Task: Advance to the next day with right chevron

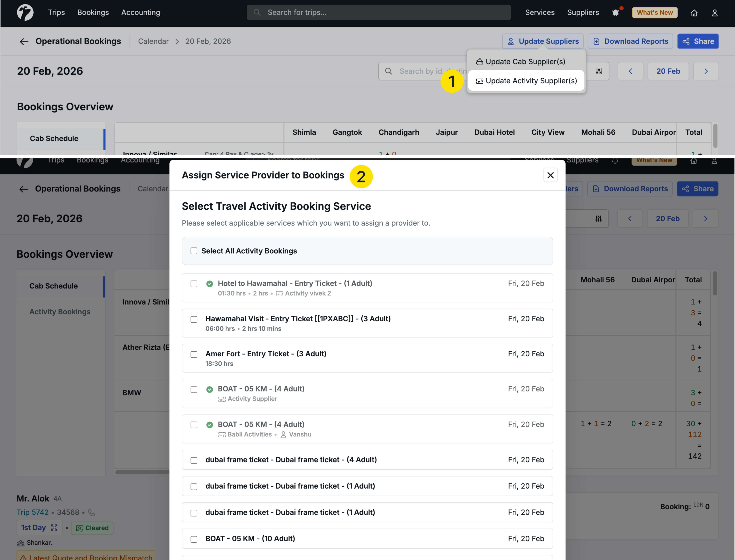Action: tap(706, 71)
